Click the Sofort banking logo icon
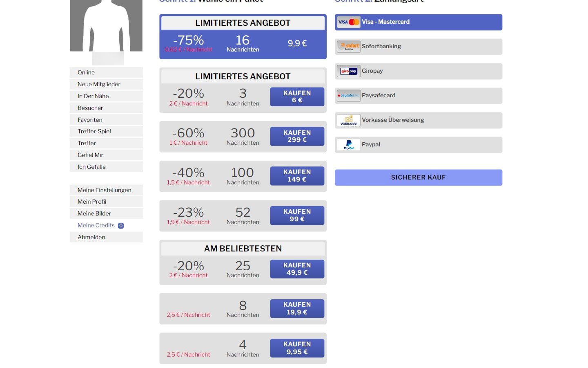The height and width of the screenshot is (368, 588). (x=348, y=47)
